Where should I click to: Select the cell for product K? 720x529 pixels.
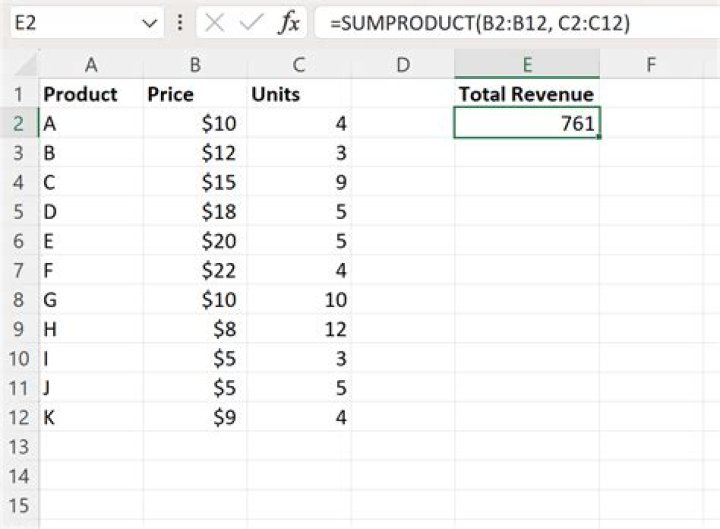[91, 418]
